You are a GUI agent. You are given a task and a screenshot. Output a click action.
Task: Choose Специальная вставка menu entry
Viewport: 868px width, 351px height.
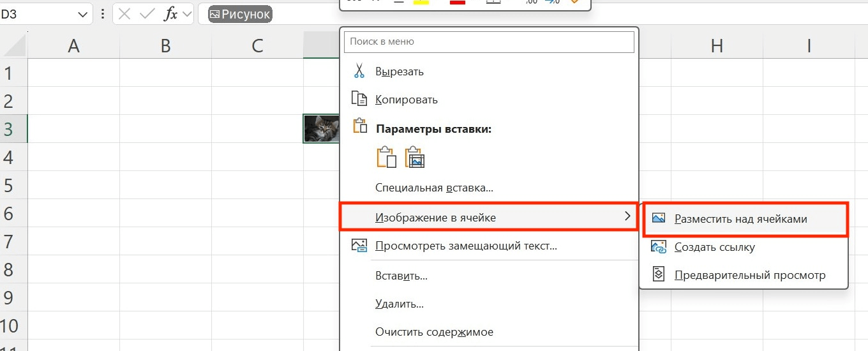point(434,188)
